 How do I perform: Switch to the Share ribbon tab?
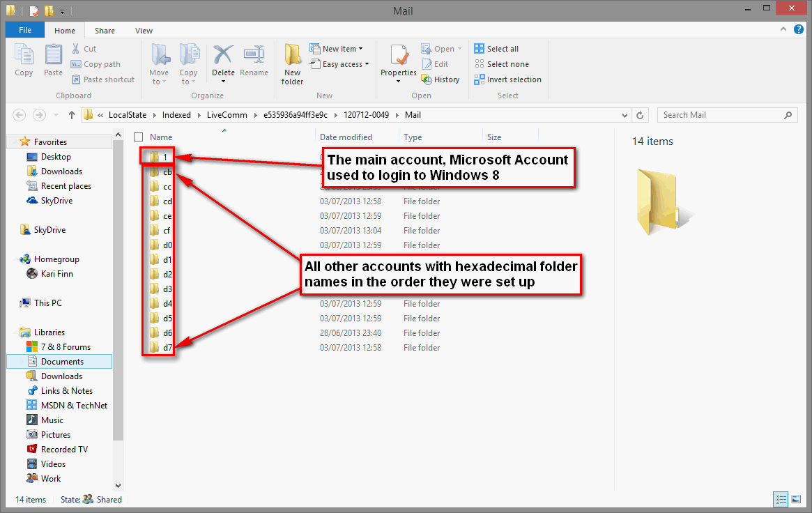point(105,31)
